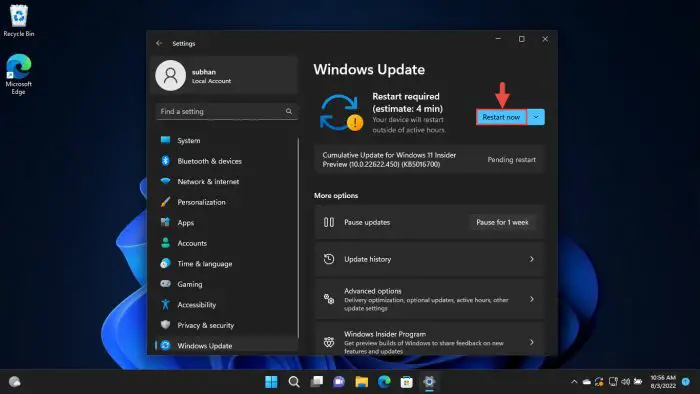Click the Windows Update sync icon in sidebar
The image size is (700, 394).
[x=165, y=345]
